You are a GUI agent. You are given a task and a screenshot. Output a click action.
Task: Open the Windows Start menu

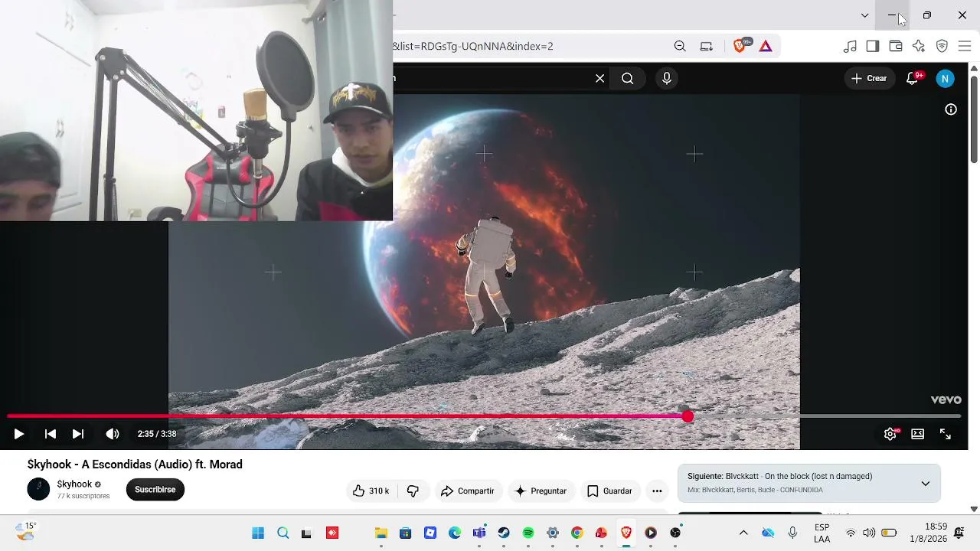point(258,533)
